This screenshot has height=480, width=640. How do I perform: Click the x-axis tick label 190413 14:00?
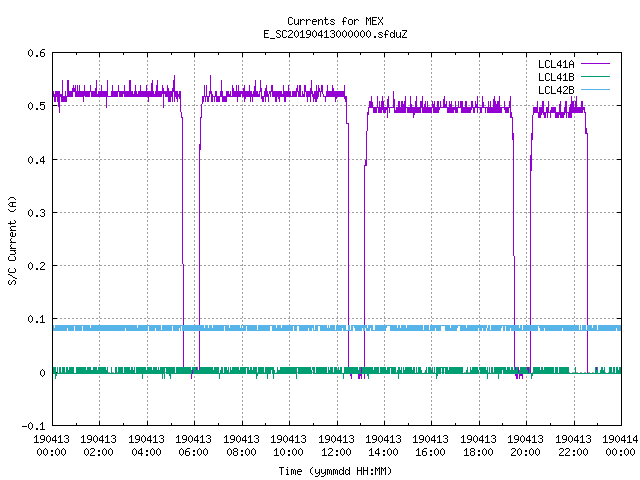point(383,446)
